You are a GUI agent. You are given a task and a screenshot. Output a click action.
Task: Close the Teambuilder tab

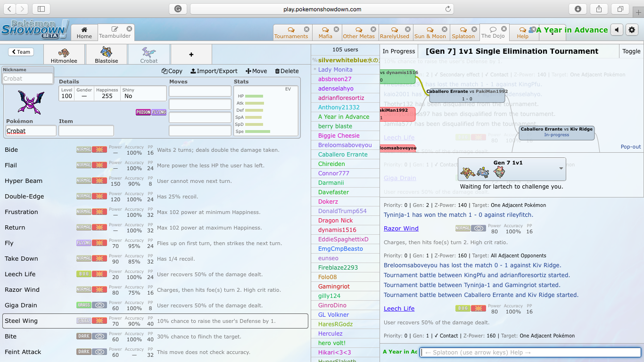tap(129, 29)
